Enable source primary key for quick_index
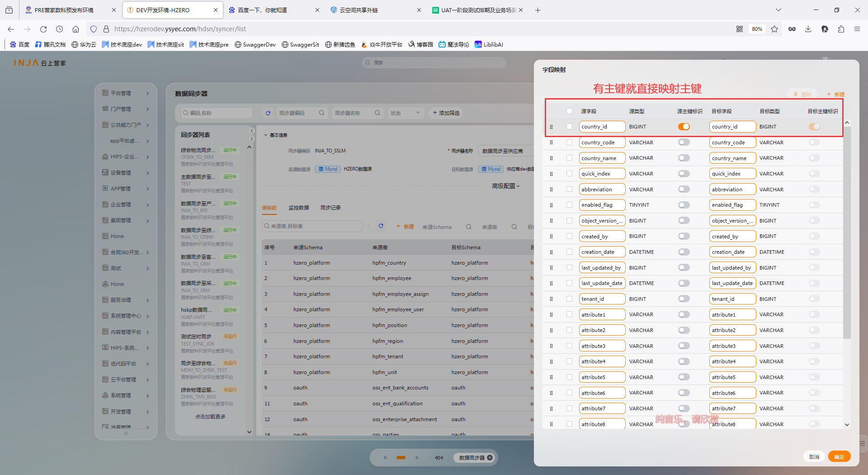This screenshot has height=475, width=868. point(684,174)
